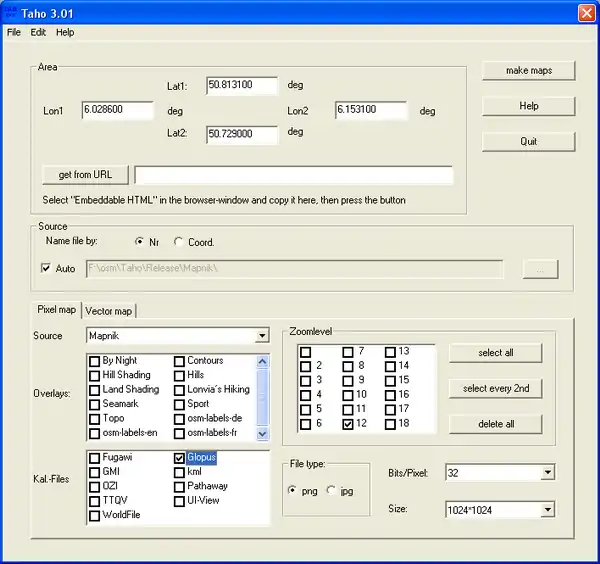
Task: Select the Coord. radio button
Action: coord(179,242)
